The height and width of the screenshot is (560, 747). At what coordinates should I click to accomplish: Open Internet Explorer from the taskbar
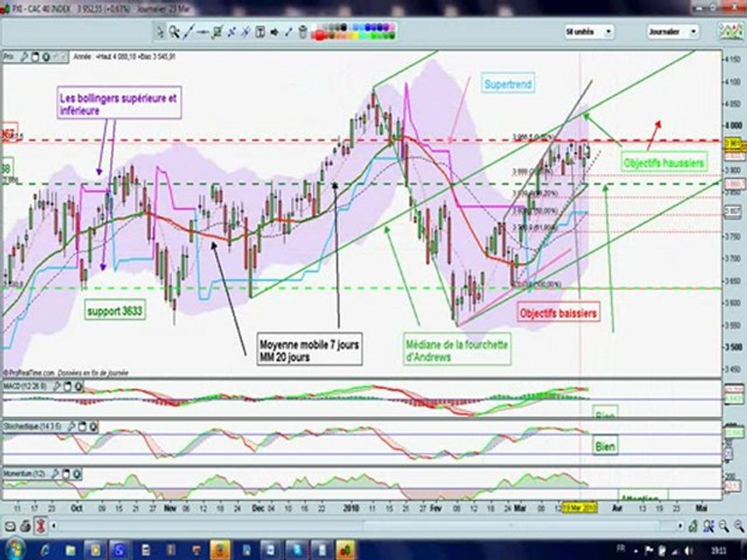(45, 550)
